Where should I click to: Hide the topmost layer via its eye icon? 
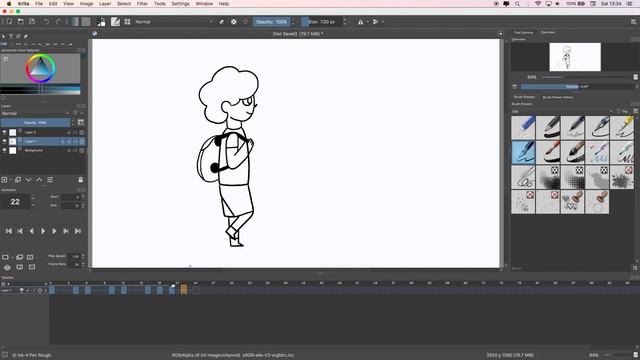(4, 132)
